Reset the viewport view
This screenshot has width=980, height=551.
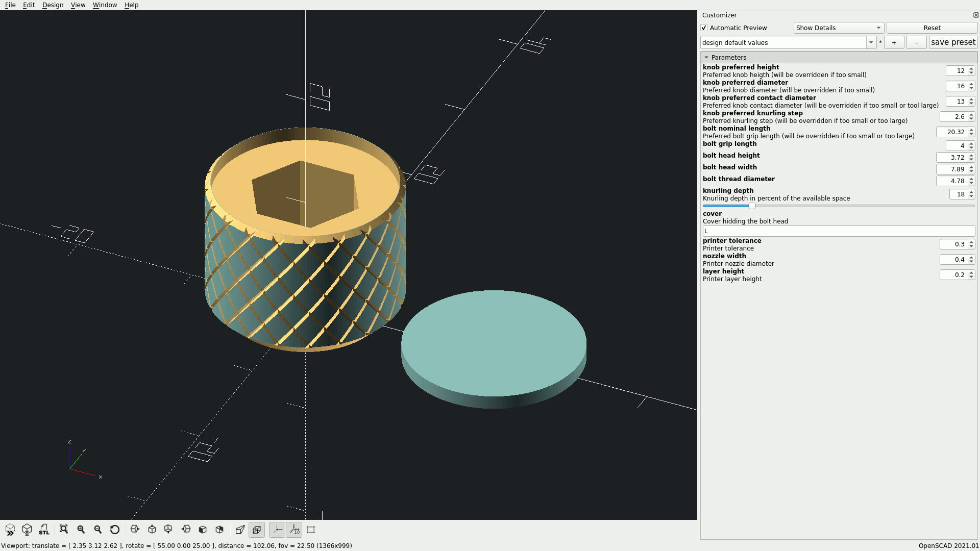tap(115, 530)
